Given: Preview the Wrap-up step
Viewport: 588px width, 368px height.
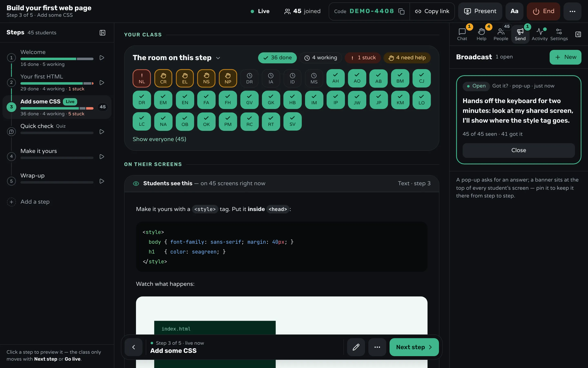Looking at the screenshot, I should pyautogui.click(x=102, y=181).
